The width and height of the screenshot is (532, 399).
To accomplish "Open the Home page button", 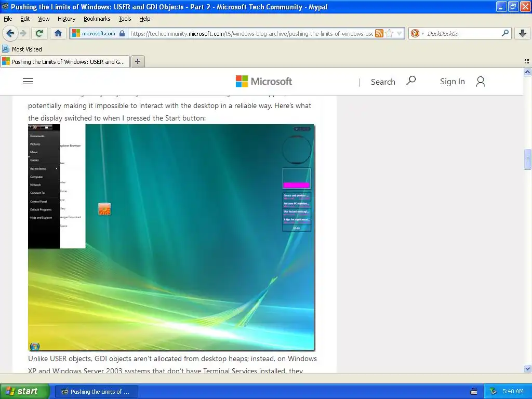I will 58,33.
